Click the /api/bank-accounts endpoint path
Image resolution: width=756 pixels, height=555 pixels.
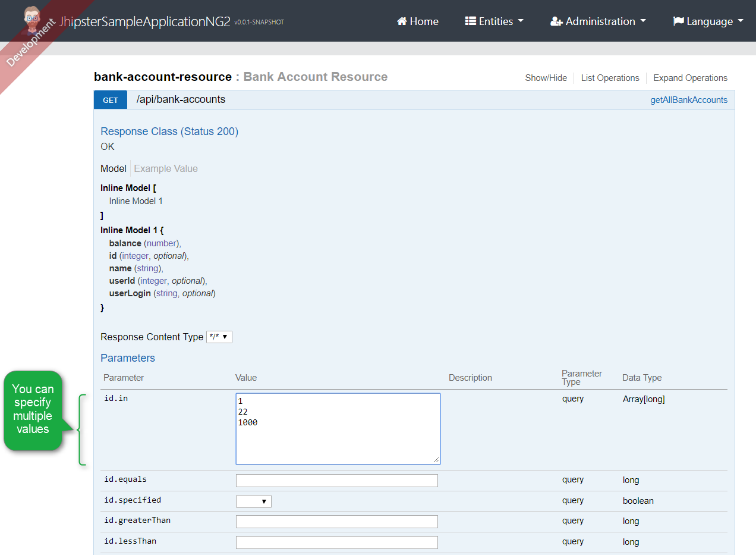coord(181,99)
